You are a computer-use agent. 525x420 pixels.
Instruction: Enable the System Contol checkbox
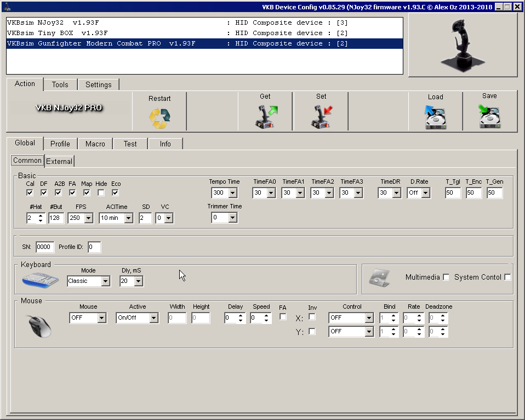[x=507, y=277]
